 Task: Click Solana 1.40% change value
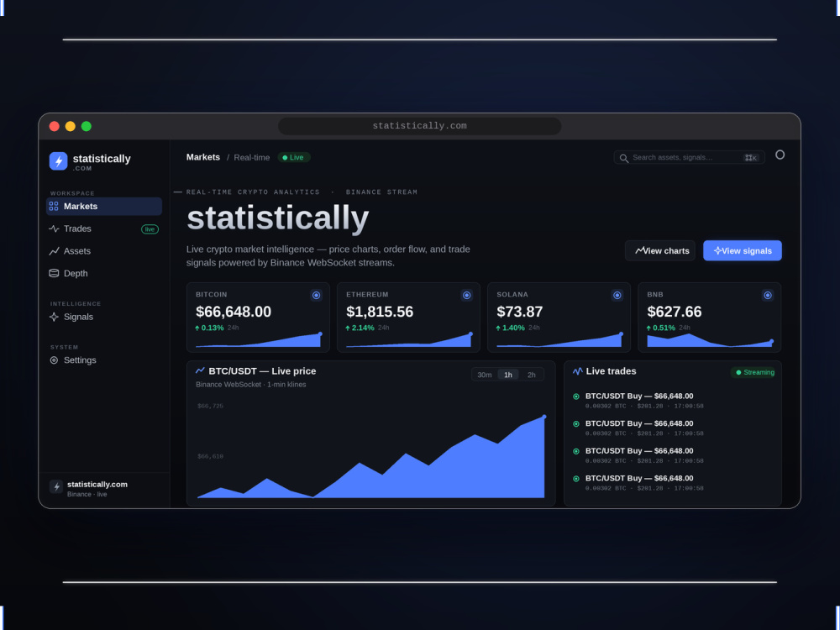pos(511,328)
